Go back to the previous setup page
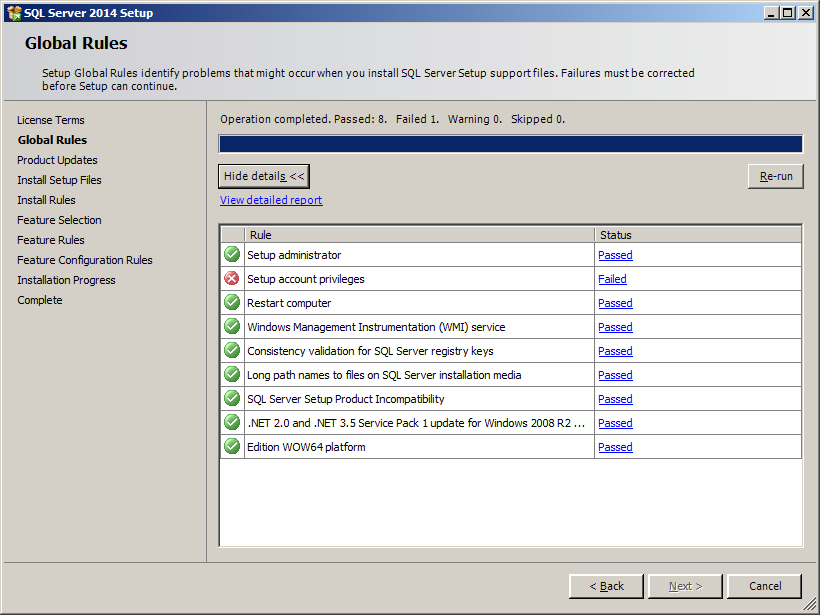820x615 pixels. pyautogui.click(x=606, y=586)
